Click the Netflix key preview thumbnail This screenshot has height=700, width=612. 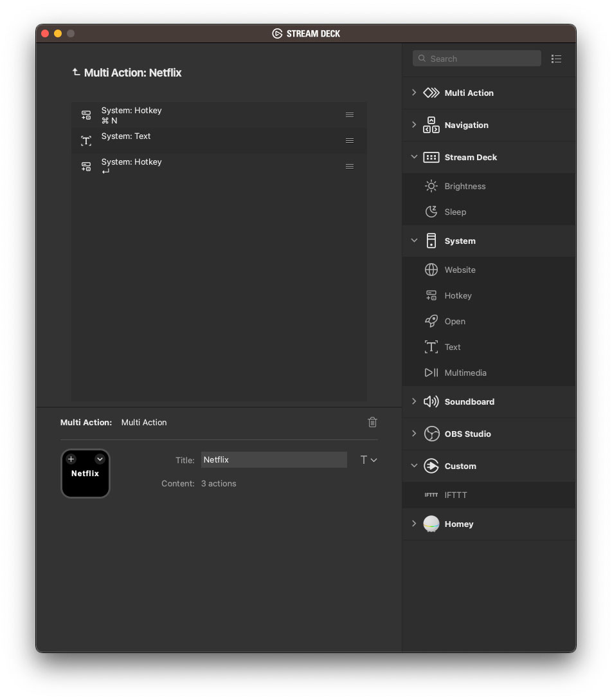[85, 474]
